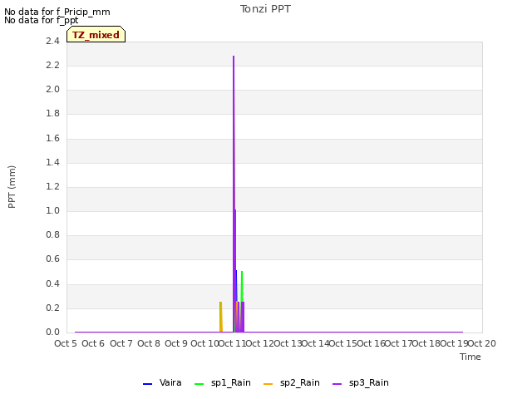Click the Time x-axis label
The height and width of the screenshot is (399, 532).
[x=470, y=357]
